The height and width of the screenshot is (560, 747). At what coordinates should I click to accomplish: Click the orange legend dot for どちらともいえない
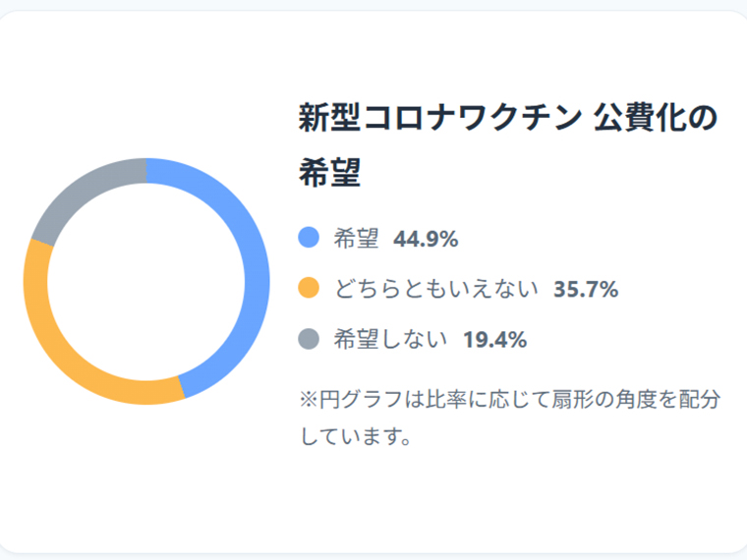tap(309, 289)
